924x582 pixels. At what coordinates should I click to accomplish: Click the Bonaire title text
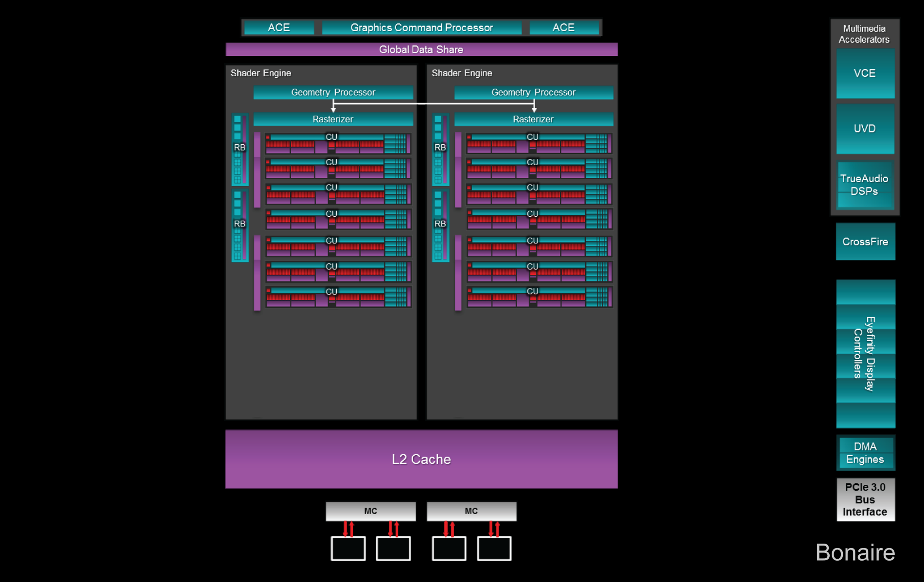click(855, 552)
